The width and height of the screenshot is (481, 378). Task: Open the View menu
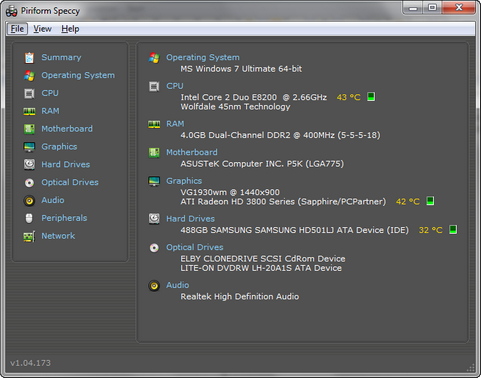click(42, 29)
